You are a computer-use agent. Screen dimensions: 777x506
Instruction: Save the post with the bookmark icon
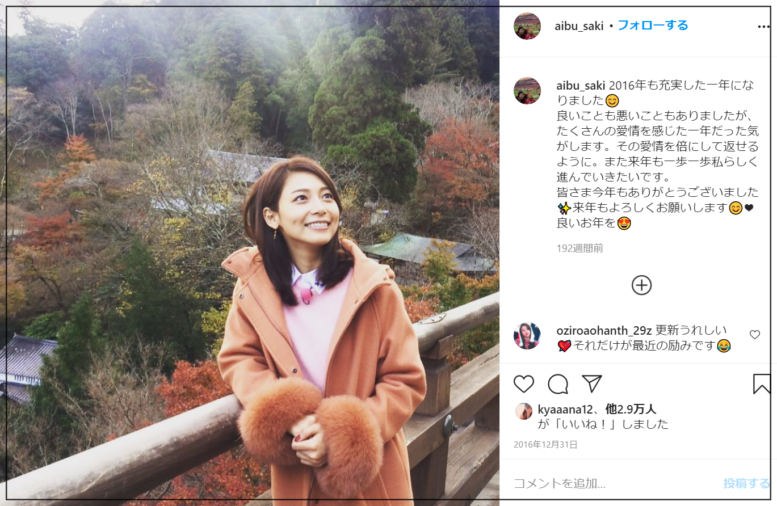pos(762,384)
